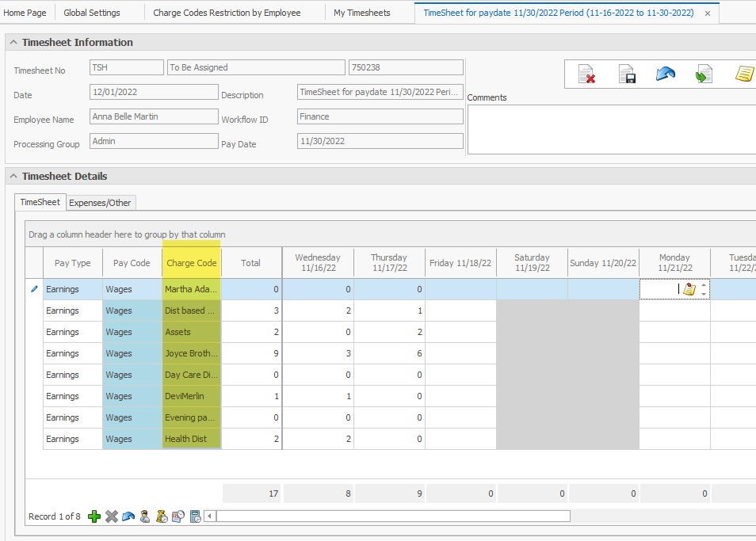The height and width of the screenshot is (541, 756).
Task: Open the Charge Codes Restriction by Employee tab
Action: [227, 13]
